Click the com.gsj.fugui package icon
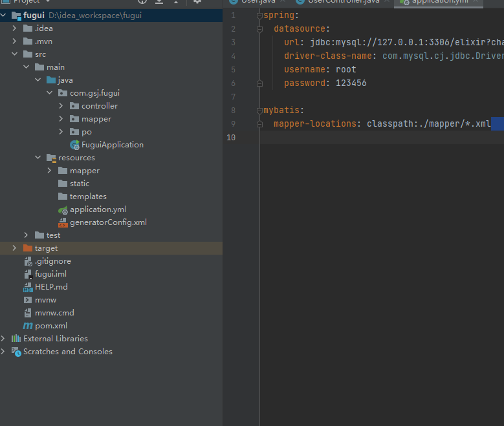Screen dimensions: 504x426 click(x=63, y=93)
